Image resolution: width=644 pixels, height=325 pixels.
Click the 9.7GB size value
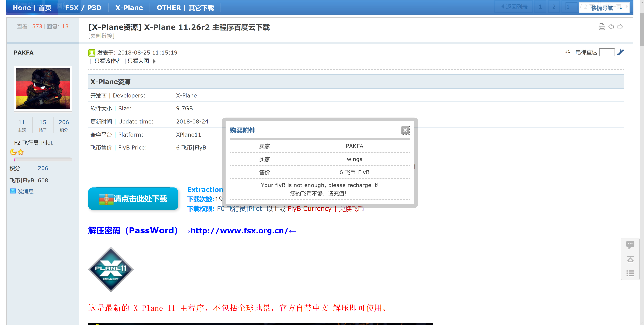point(184,108)
